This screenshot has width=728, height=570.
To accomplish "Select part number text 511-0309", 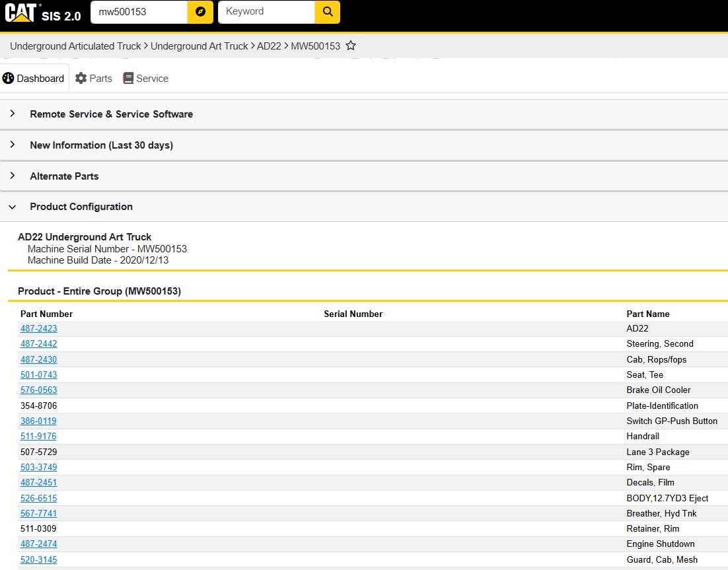I will click(38, 528).
